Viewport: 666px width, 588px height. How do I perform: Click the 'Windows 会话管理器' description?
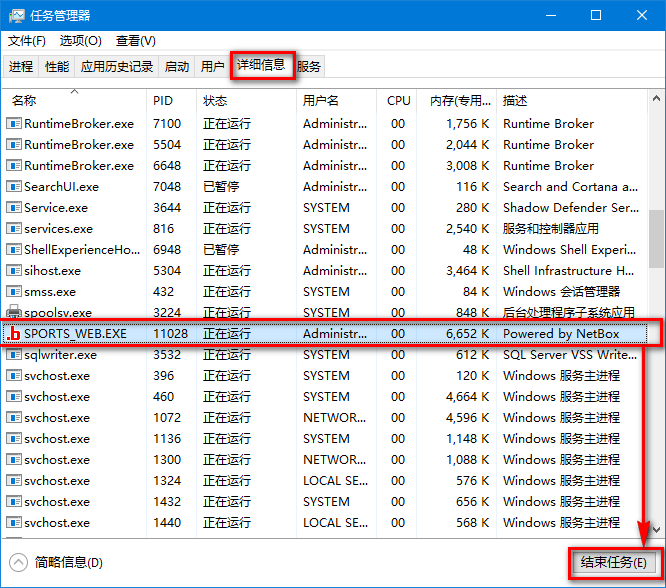click(562, 292)
